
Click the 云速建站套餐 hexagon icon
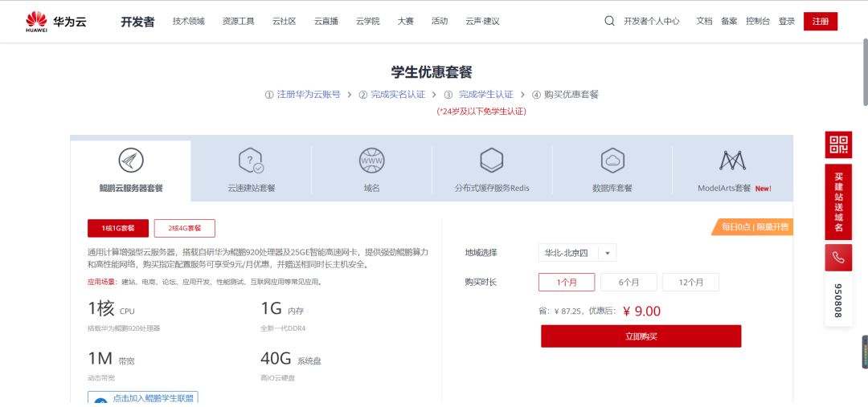pyautogui.click(x=251, y=161)
